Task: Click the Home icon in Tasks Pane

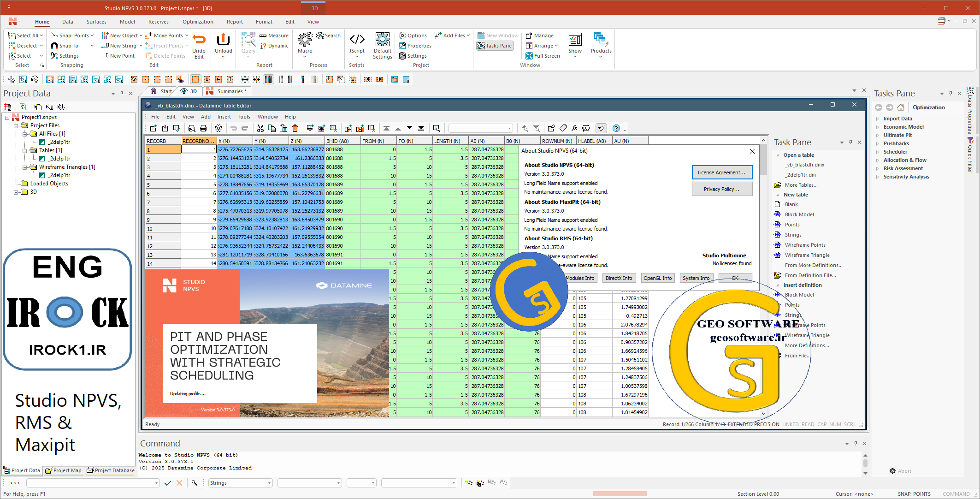Action: tap(901, 107)
